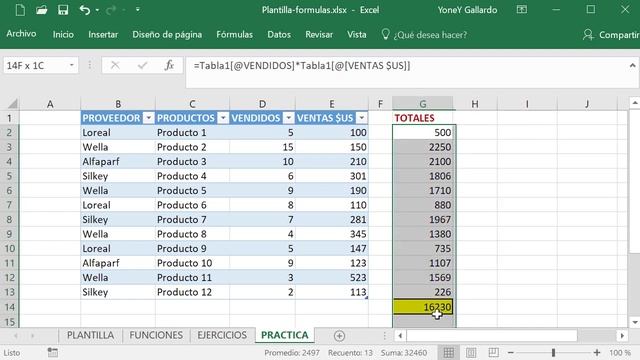The height and width of the screenshot is (360, 640).
Task: Click the macro recording status bar icon
Action: (x=53, y=352)
